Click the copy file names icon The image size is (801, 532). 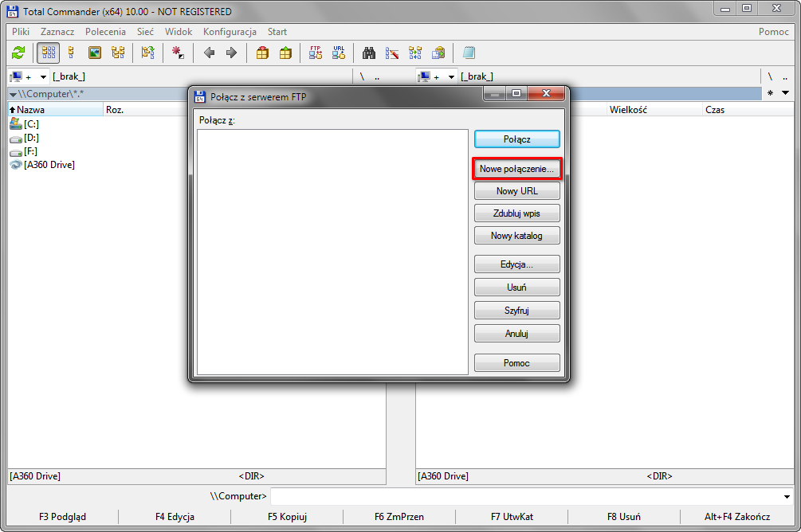438,53
